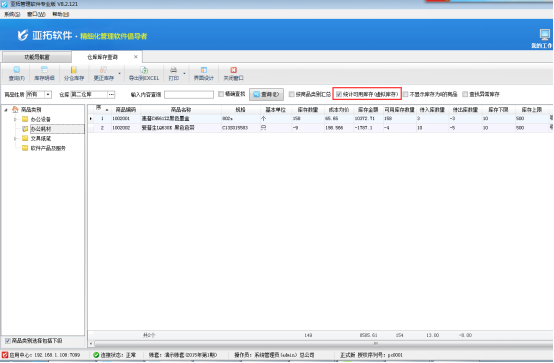
Task: Open 界面设计 from the toolbar
Action: click(x=204, y=70)
